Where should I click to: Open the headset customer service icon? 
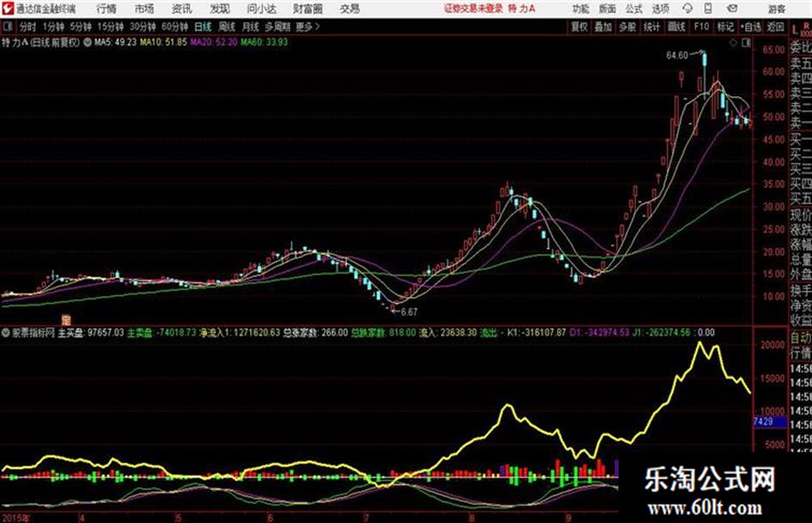pyautogui.click(x=687, y=9)
